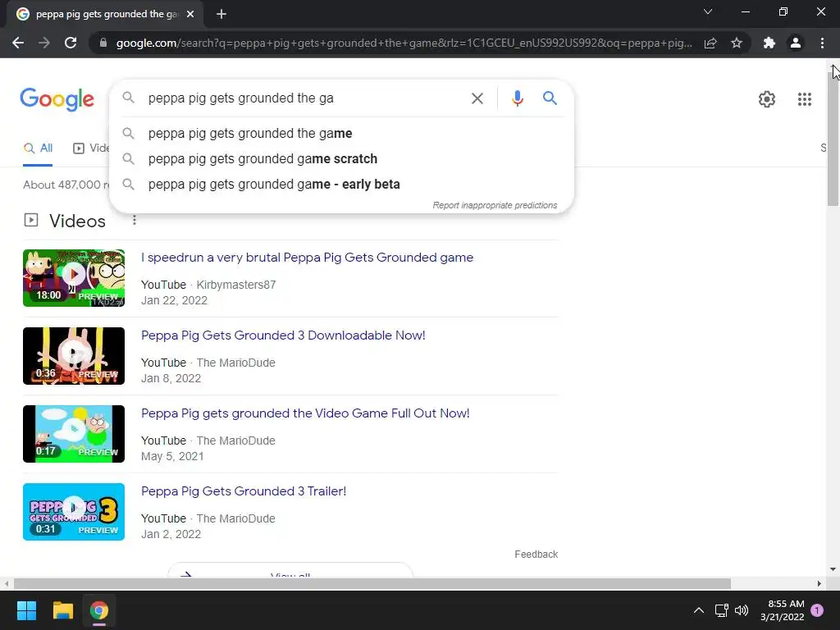
Task: Click the Feedback link under videos
Action: pos(536,555)
